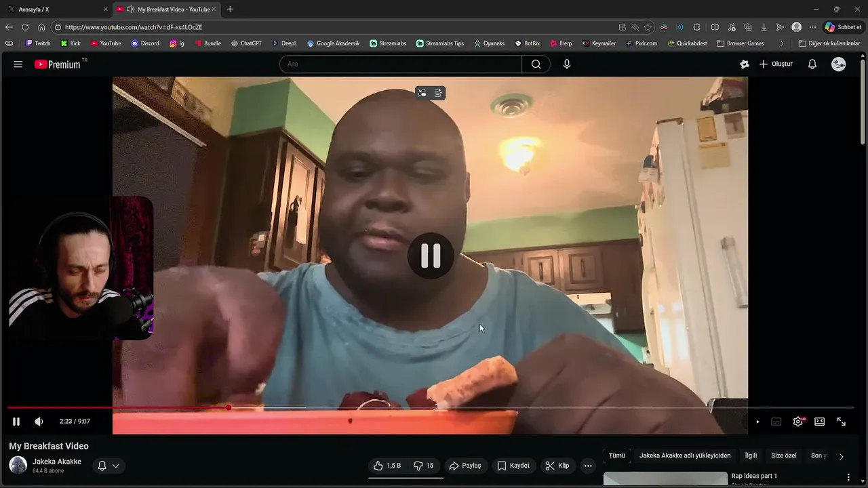
Task: Reload the page with the refresh icon
Action: pos(25,27)
